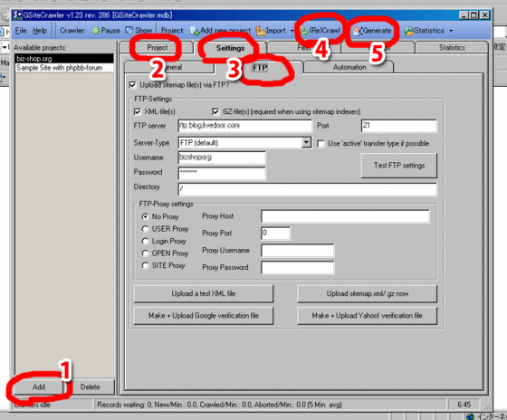Enable 'active' transfer type checkbox

point(320,144)
